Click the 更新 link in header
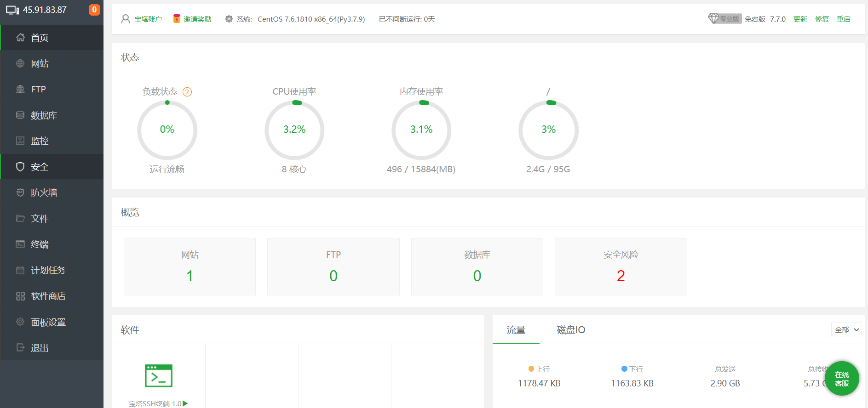Screen dimensions: 868x408 800,19
